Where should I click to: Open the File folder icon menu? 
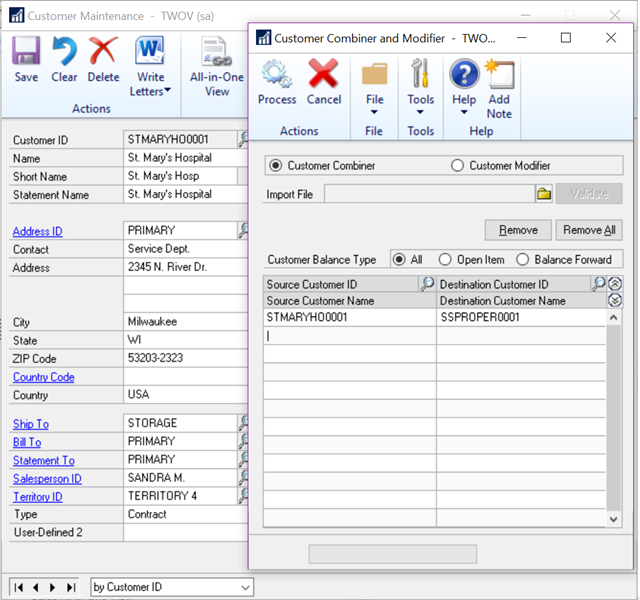pyautogui.click(x=374, y=74)
